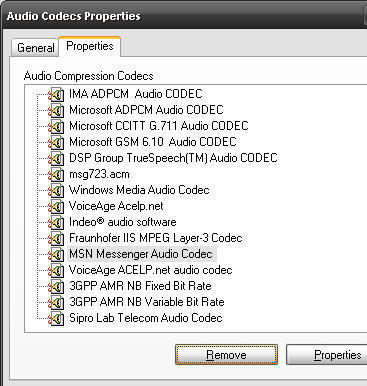Select Microsoft GSM 6.10 Audio CODEC entry

pos(153,142)
